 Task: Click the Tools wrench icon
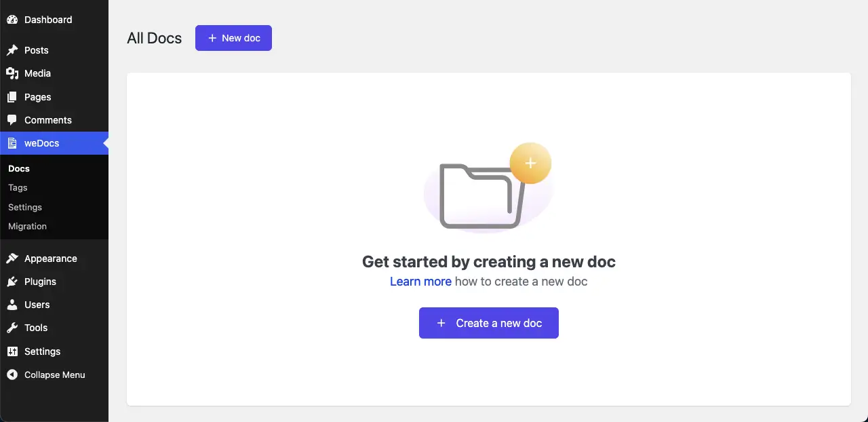[12, 328]
